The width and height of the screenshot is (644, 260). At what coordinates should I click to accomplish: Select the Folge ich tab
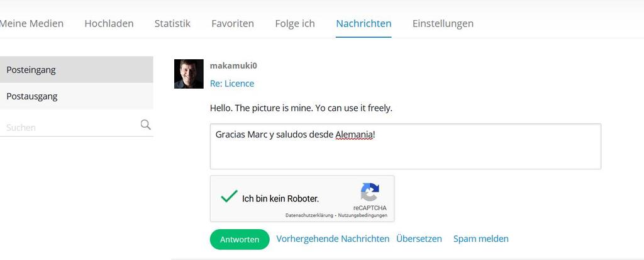295,23
